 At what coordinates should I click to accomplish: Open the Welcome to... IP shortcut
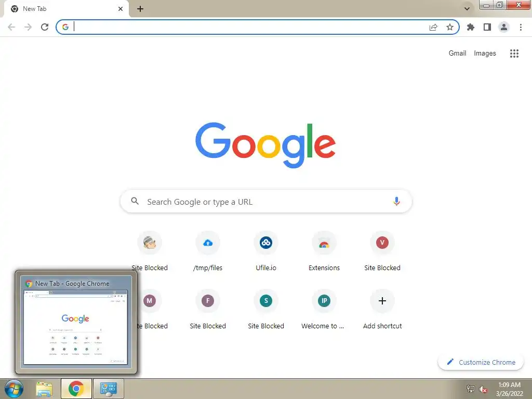click(324, 310)
